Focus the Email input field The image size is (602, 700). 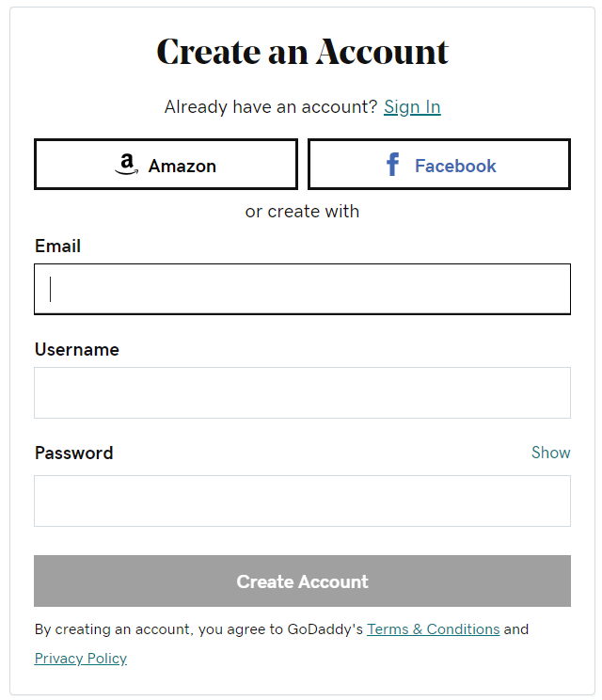pos(302,289)
